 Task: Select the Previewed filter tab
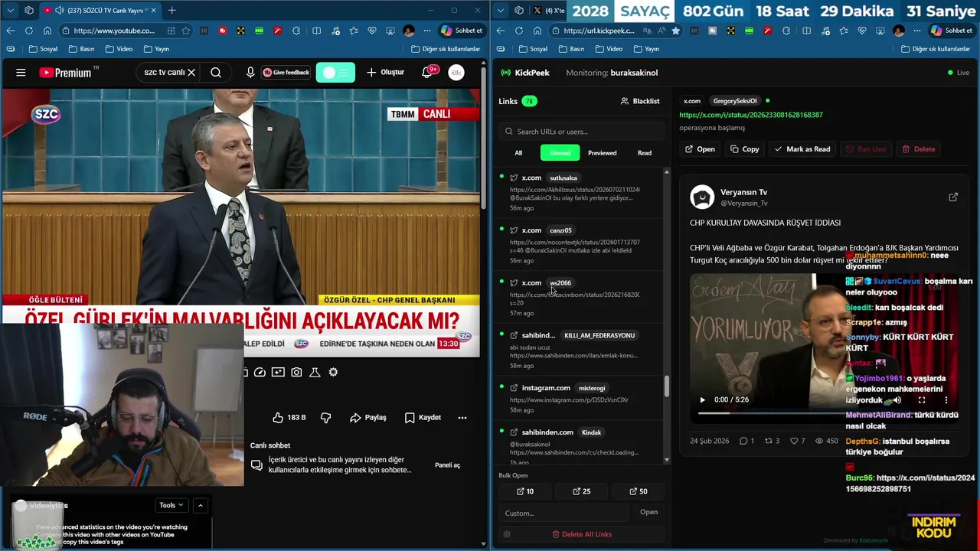(x=602, y=153)
